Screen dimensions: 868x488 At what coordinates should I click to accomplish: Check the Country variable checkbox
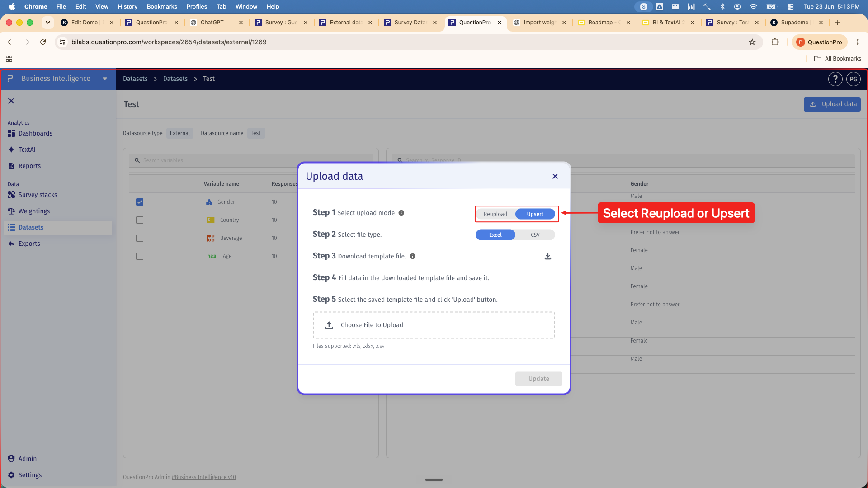click(140, 220)
